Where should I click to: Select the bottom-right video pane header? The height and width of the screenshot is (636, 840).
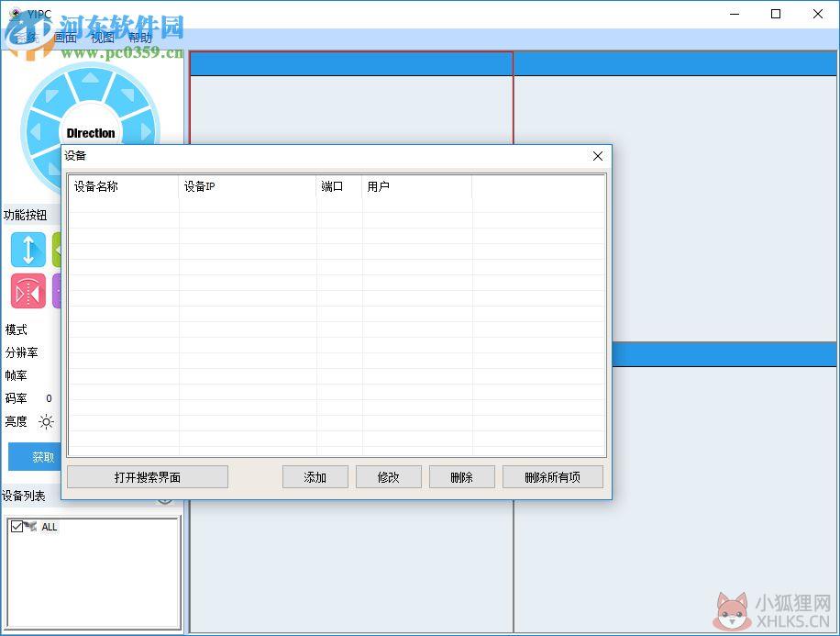pyautogui.click(x=724, y=354)
